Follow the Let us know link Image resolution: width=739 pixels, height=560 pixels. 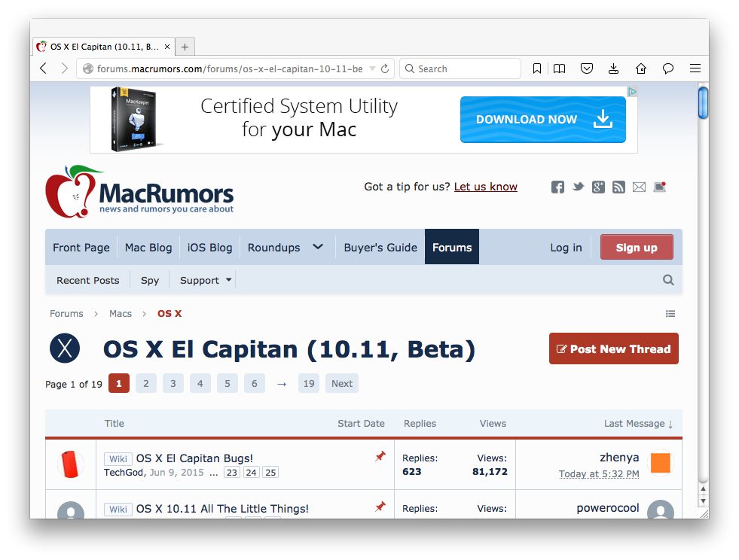coord(485,187)
